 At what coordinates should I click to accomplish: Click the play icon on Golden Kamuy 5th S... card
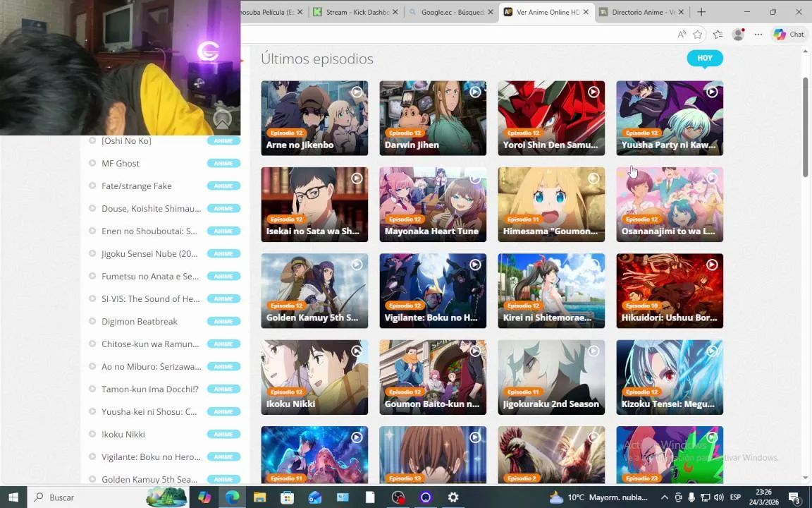357,265
